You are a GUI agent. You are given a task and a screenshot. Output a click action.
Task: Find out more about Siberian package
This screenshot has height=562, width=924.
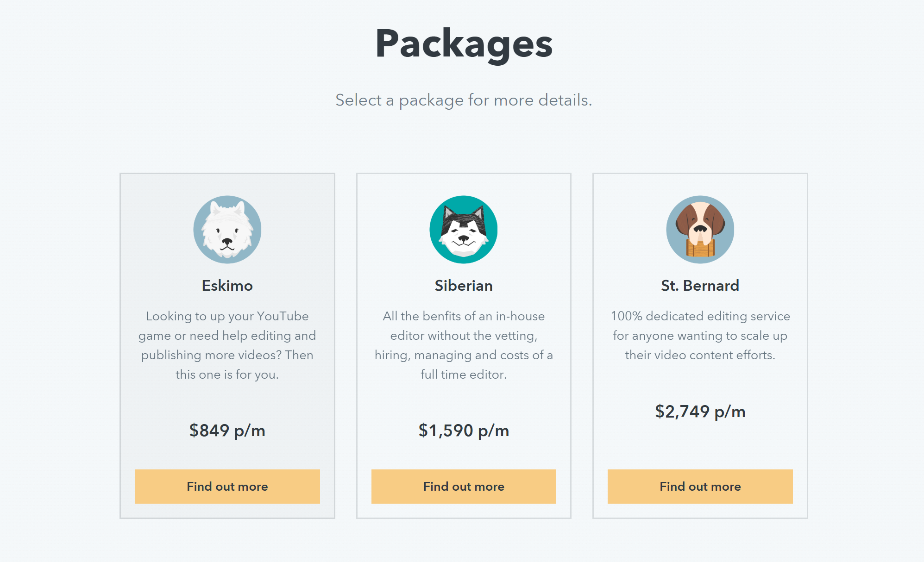click(x=464, y=487)
